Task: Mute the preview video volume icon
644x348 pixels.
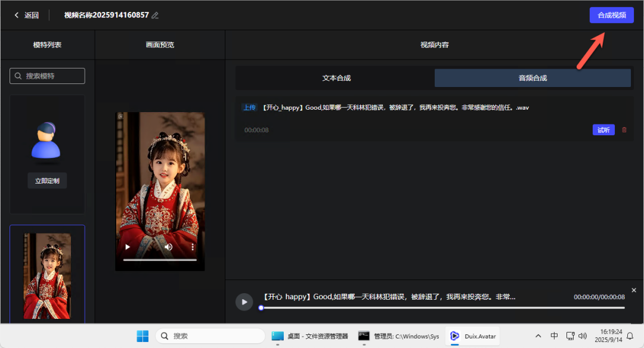Action: coord(169,247)
